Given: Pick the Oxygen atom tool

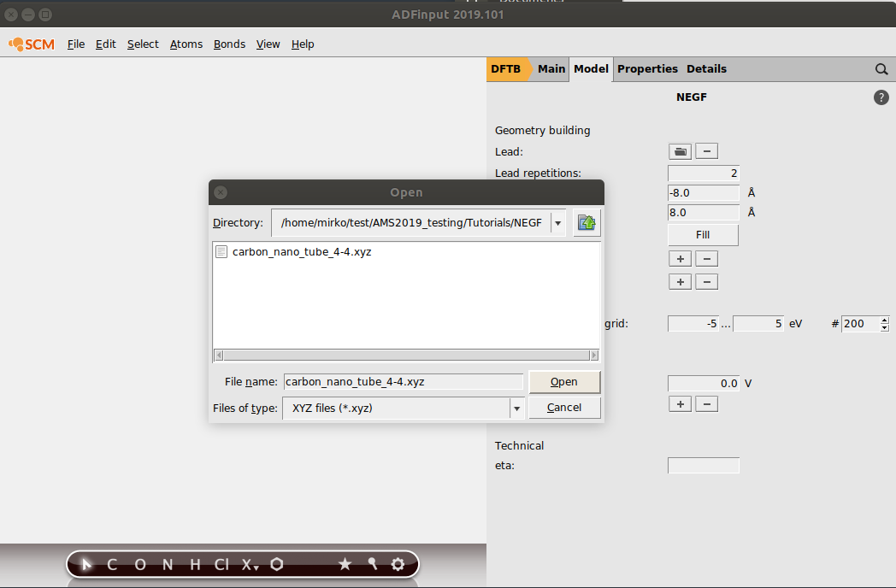Looking at the screenshot, I should pos(140,565).
